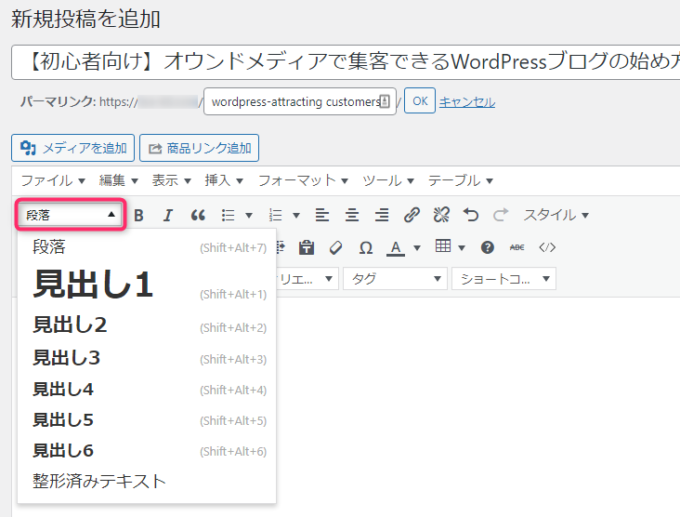Open bulleted list style options arrow
Viewport: 680px width, 517px height.
click(x=249, y=215)
